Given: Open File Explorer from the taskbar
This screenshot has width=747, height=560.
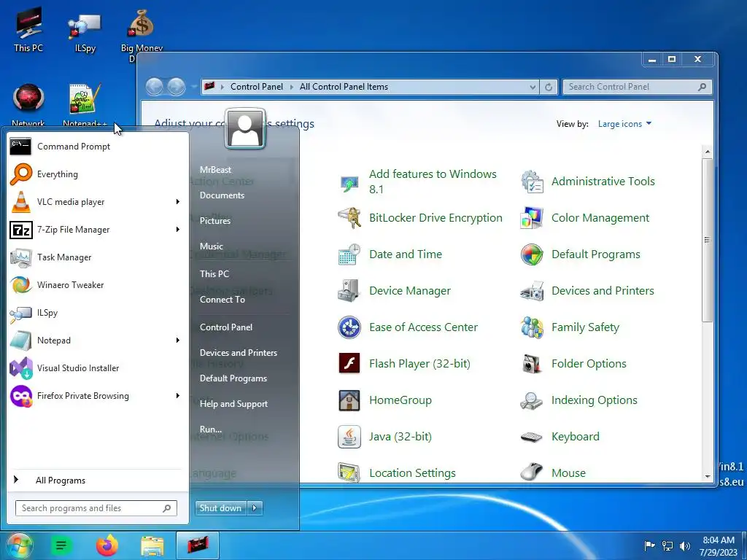Looking at the screenshot, I should pos(152,545).
